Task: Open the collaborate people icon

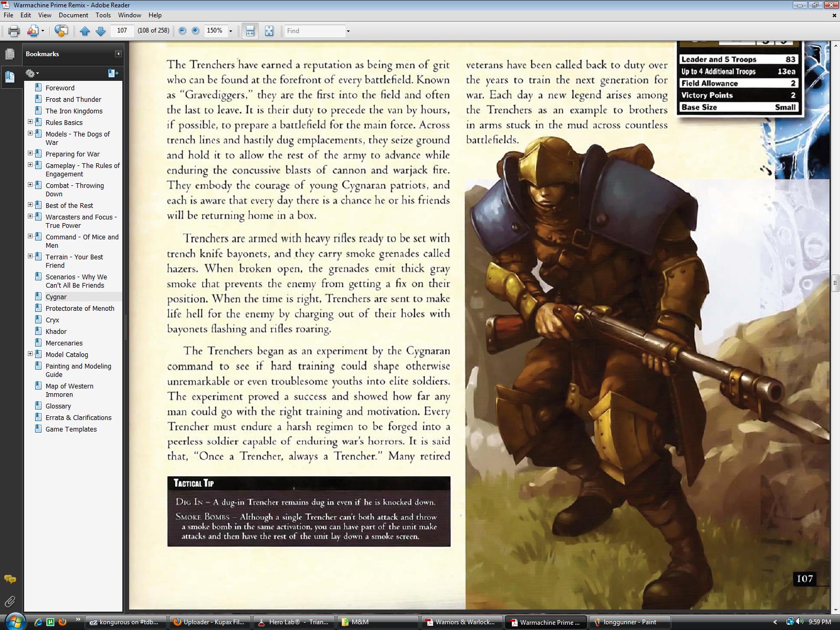Action: point(33,31)
